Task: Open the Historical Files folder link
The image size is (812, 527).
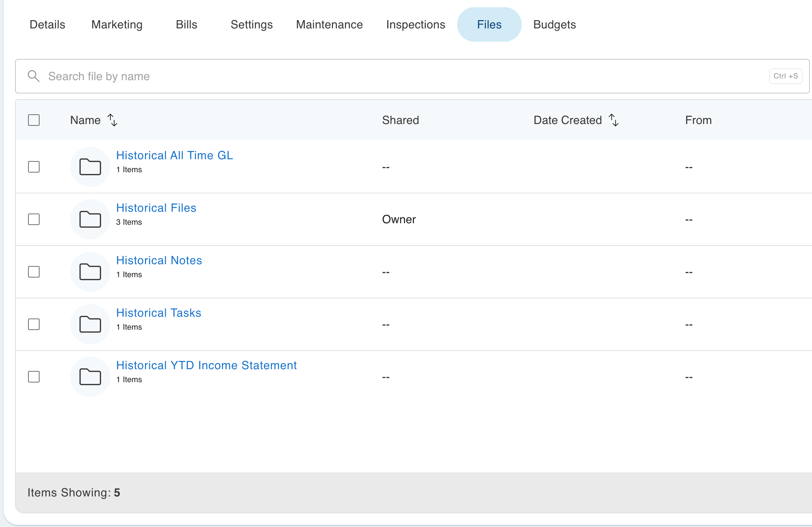Action: [156, 208]
